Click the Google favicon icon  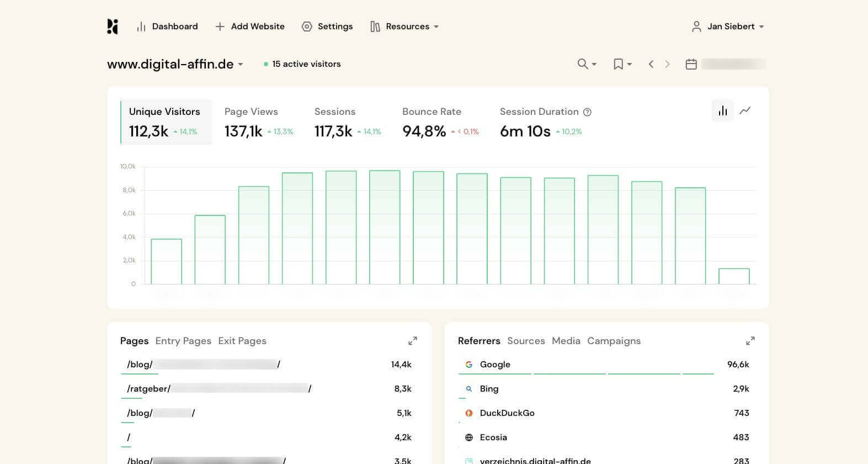(469, 365)
